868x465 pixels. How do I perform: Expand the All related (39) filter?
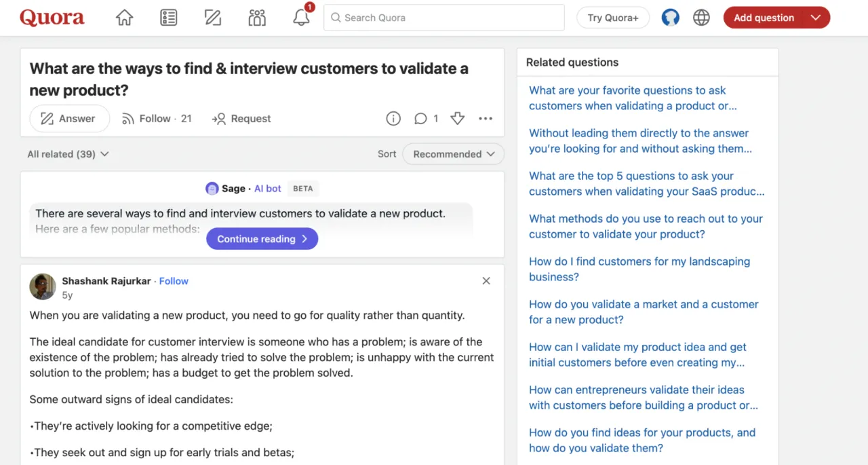point(68,154)
